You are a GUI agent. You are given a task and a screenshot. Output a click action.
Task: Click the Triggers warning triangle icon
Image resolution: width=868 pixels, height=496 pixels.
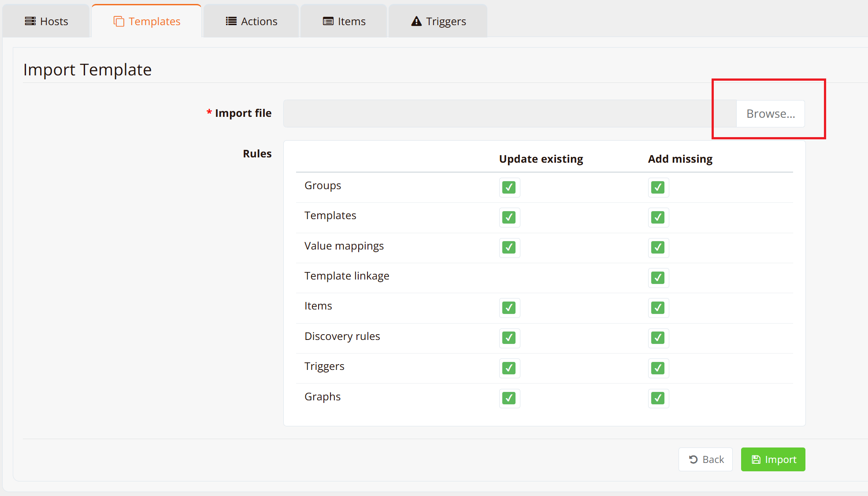pos(416,21)
